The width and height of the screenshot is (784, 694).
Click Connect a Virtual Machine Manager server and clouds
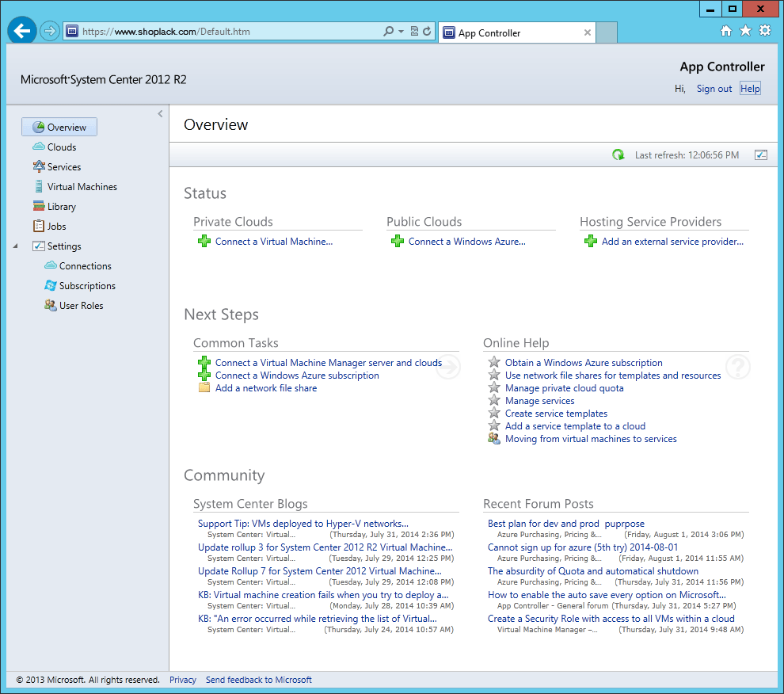click(x=329, y=363)
